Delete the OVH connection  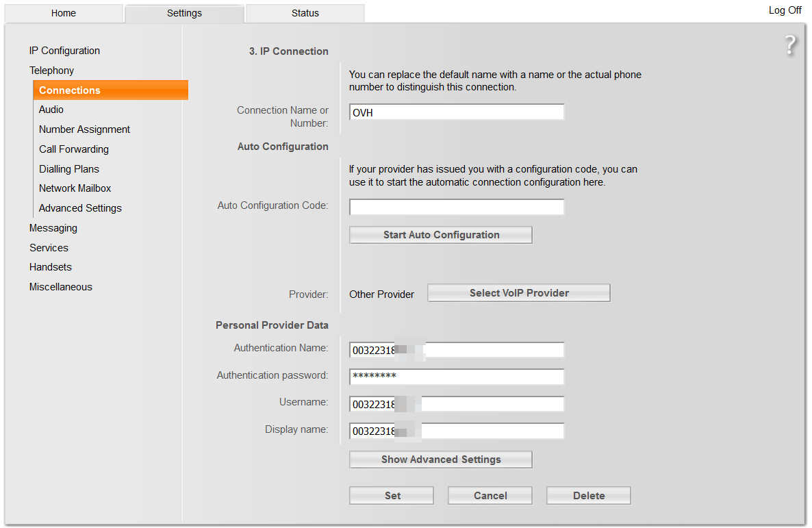588,496
